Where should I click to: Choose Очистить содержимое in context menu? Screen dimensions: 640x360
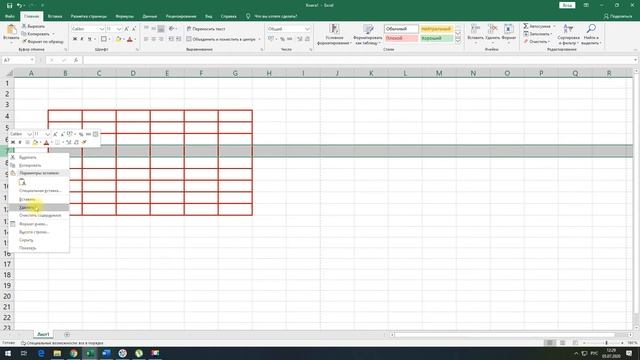pyautogui.click(x=38, y=215)
